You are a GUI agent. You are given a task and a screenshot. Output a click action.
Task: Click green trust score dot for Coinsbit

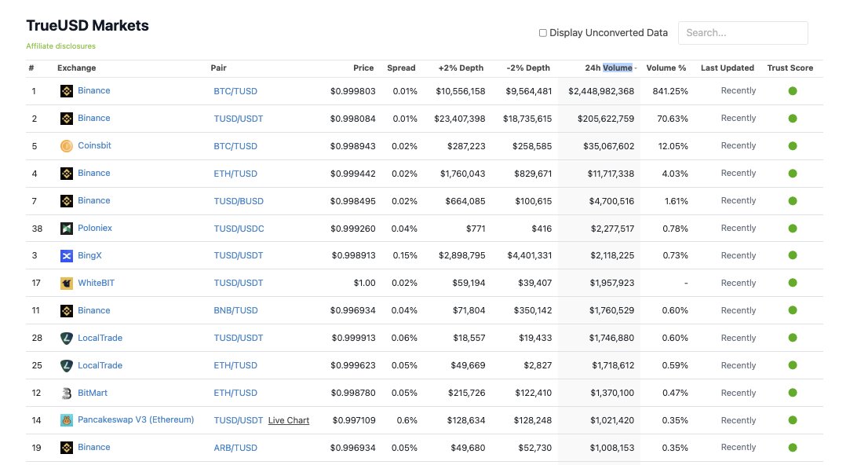click(x=793, y=146)
